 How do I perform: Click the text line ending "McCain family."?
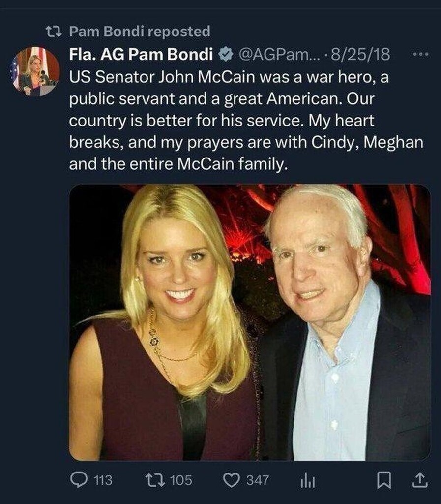[177, 165]
